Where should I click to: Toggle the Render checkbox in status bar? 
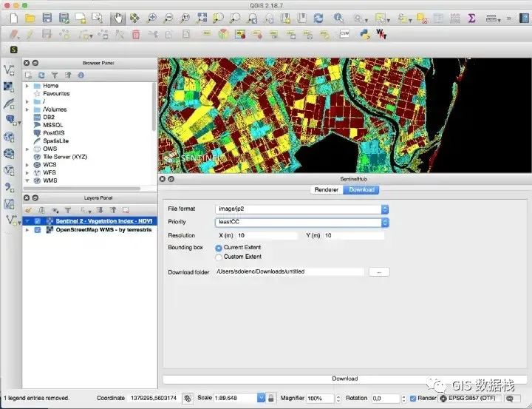pos(413,399)
